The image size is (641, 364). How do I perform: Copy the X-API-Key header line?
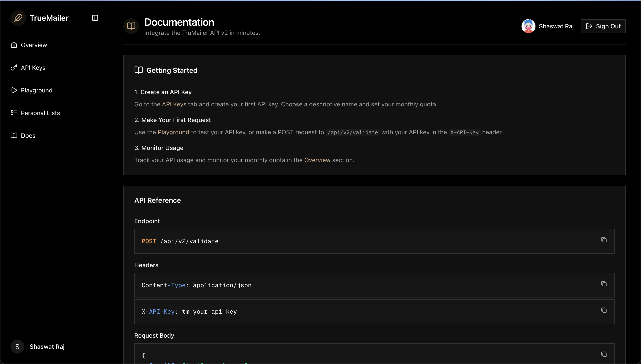click(604, 310)
